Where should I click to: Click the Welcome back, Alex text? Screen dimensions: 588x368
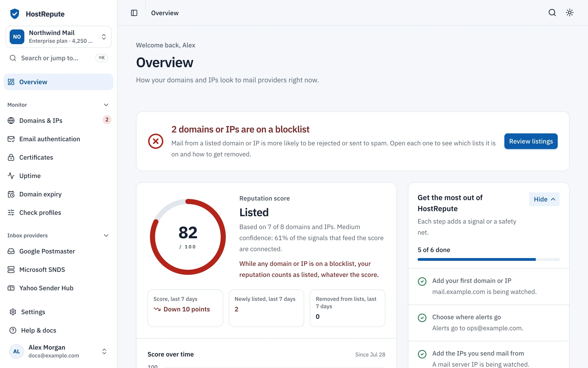[165, 45]
